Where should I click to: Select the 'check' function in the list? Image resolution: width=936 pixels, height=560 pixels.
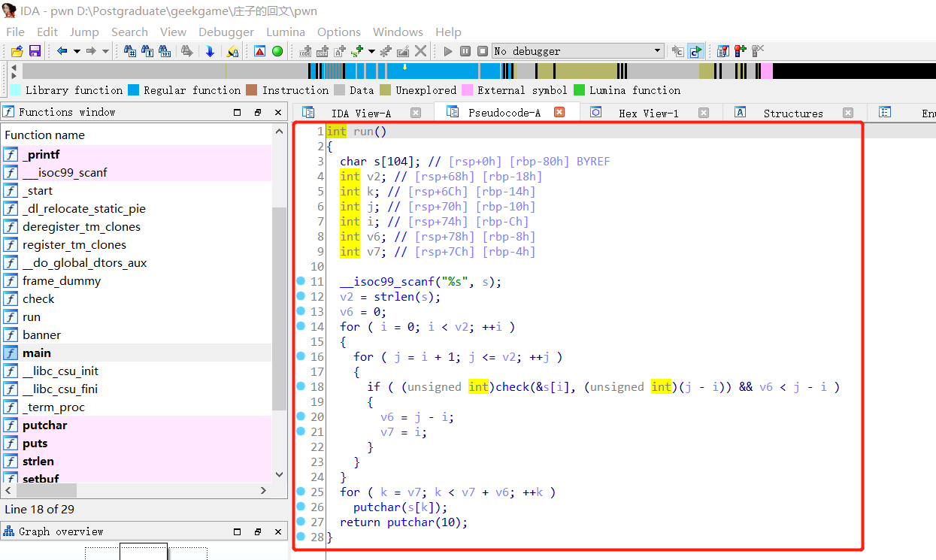[x=136, y=298]
